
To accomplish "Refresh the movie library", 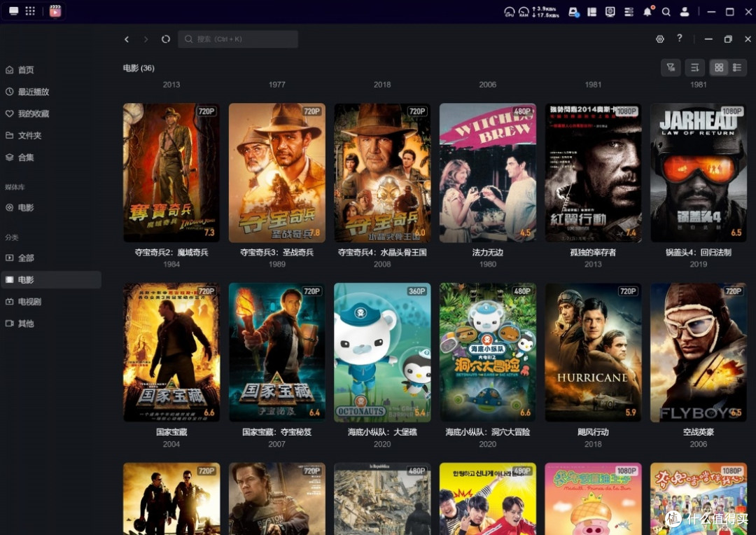I will 166,39.
